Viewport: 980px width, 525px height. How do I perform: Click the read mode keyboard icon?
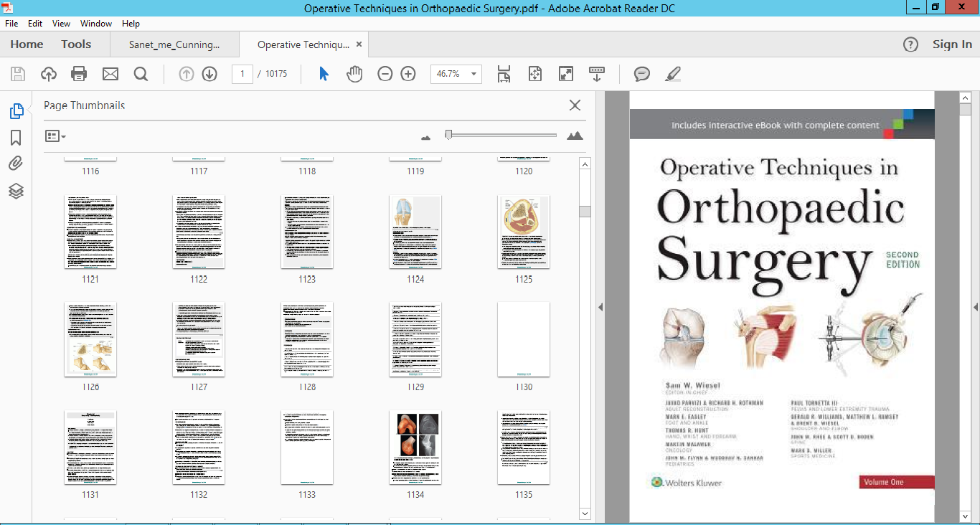597,74
